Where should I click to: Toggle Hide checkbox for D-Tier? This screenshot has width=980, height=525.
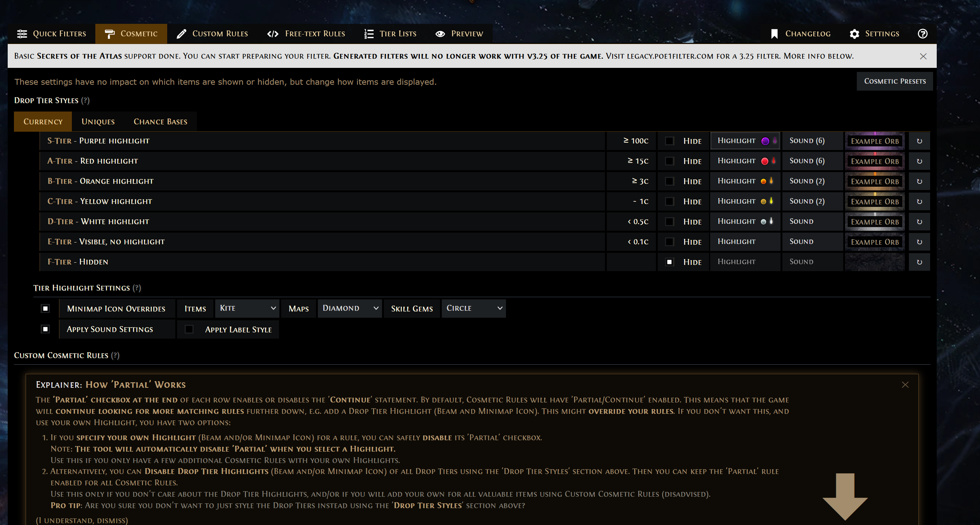669,222
